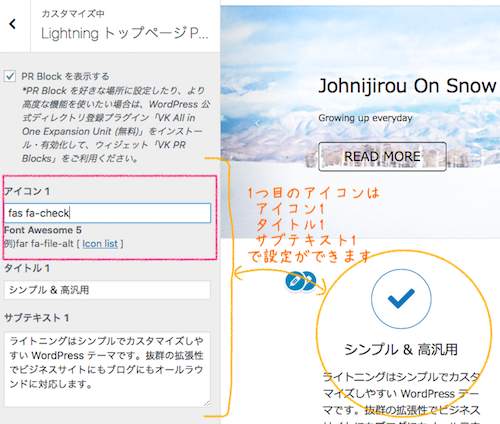Click previous slide arrow on the header image
Image resolution: width=500 pixels, height=424 pixels.
[257, 124]
